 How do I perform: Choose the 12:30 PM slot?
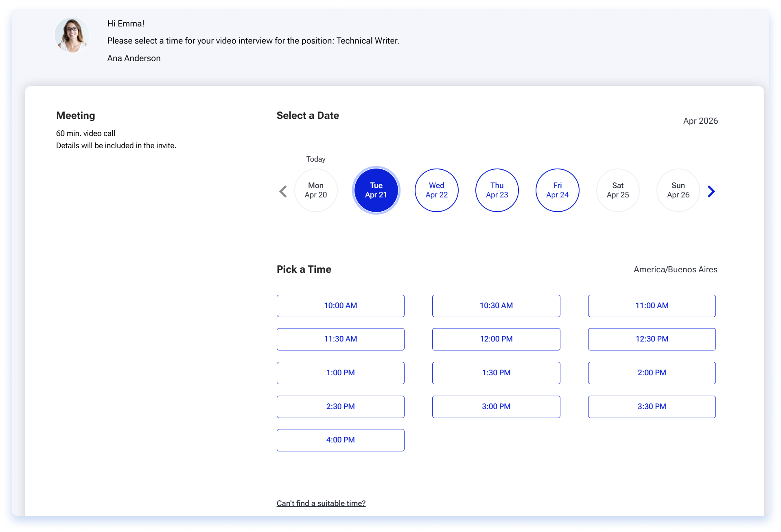click(x=652, y=339)
